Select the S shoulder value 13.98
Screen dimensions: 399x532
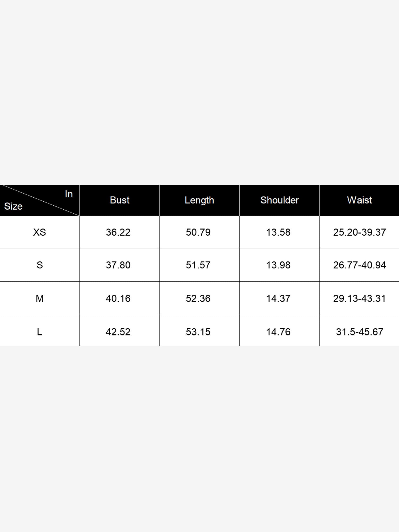(278, 265)
